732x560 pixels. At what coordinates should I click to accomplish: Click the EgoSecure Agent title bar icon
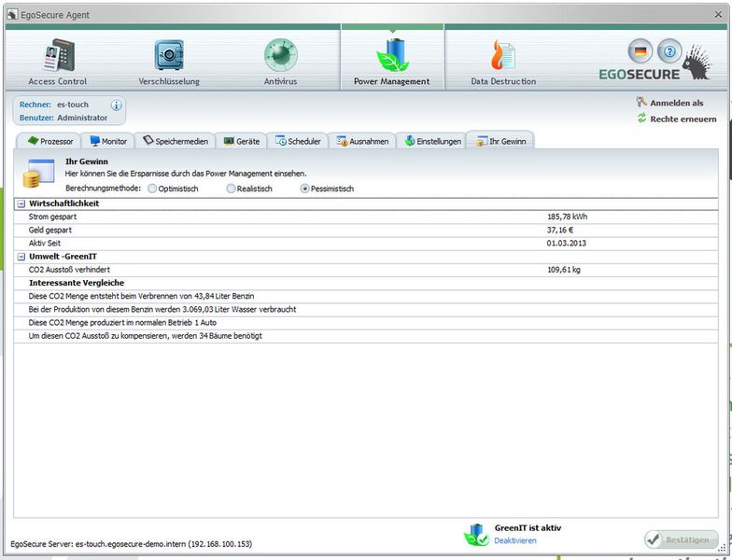12,15
